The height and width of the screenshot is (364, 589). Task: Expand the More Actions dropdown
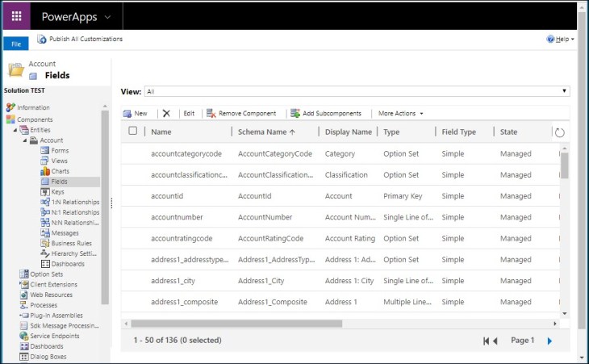(x=400, y=114)
